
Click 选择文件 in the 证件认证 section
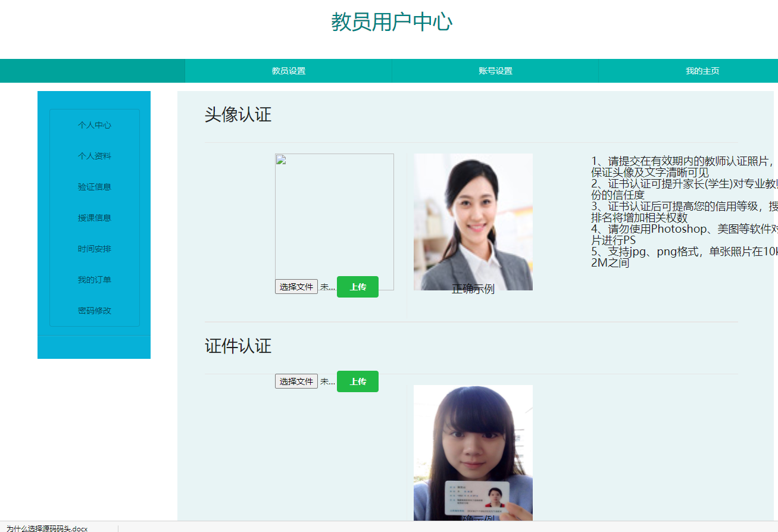coord(296,381)
